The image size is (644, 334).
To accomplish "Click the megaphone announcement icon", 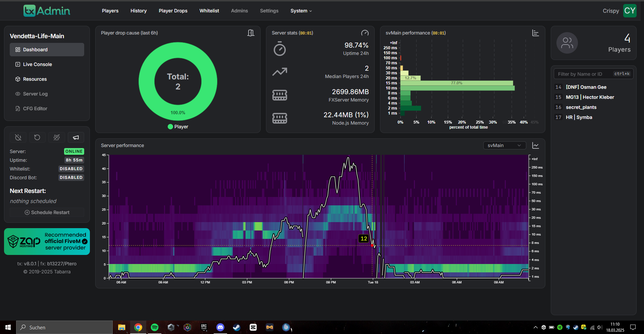I will 76,137.
